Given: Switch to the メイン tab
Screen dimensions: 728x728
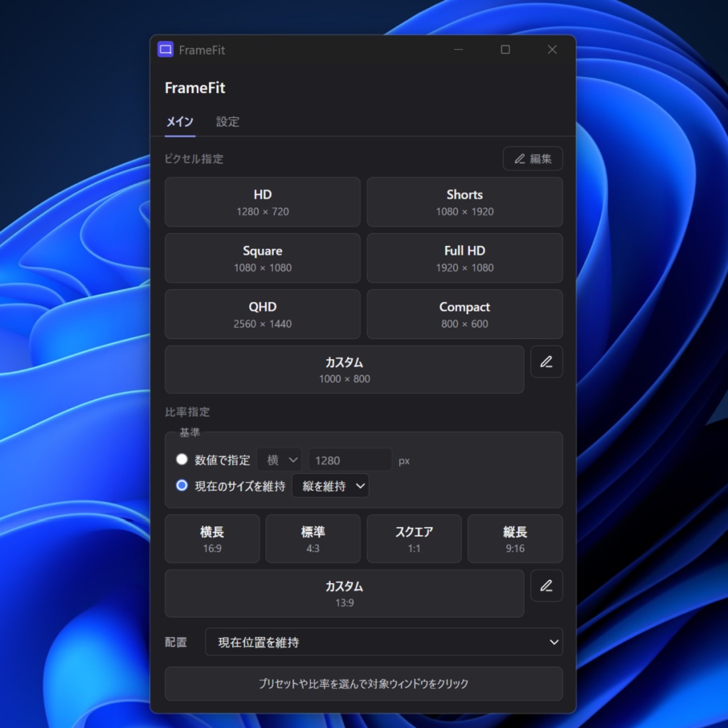Looking at the screenshot, I should (180, 122).
